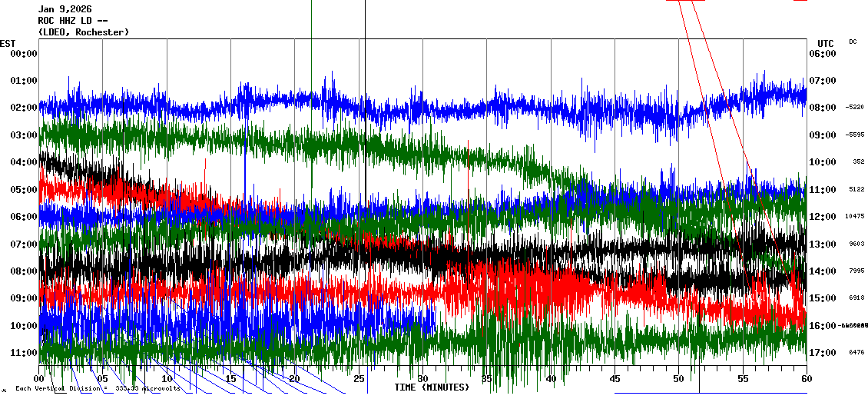Click the DC column header
Image resolution: width=868 pixels, height=399 pixels.
pos(853,42)
